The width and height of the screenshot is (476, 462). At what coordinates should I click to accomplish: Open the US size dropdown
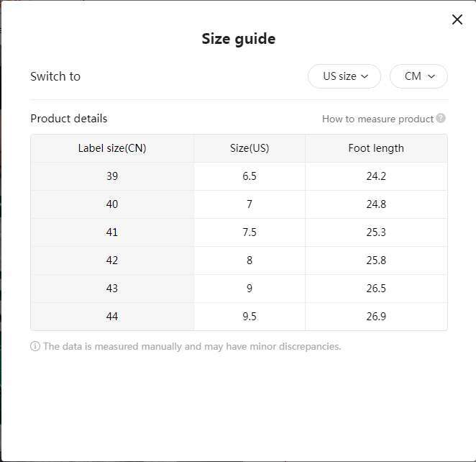pyautogui.click(x=344, y=76)
